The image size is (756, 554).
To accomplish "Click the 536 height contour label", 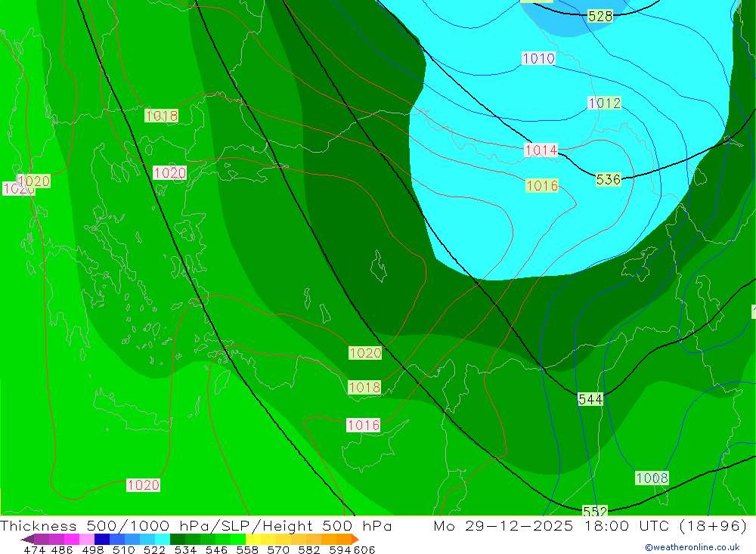I will pos(608,179).
